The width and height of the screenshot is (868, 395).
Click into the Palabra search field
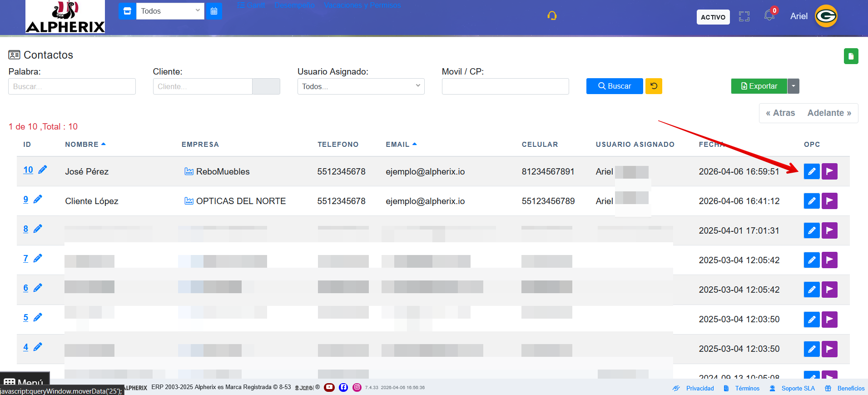pyautogui.click(x=72, y=86)
